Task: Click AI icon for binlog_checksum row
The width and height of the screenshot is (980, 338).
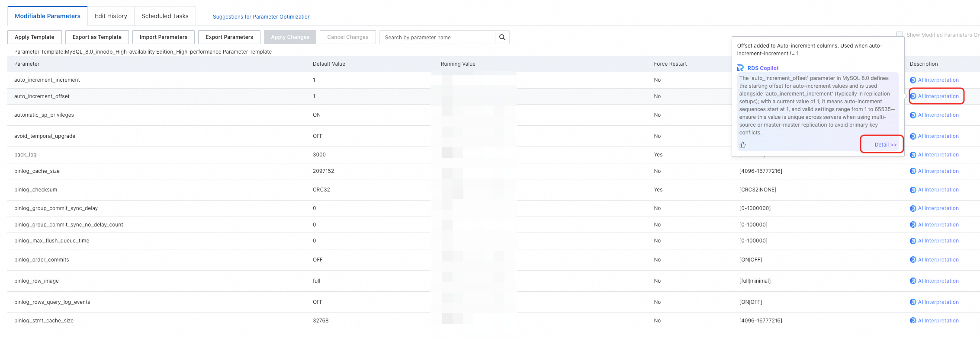Action: (913, 190)
